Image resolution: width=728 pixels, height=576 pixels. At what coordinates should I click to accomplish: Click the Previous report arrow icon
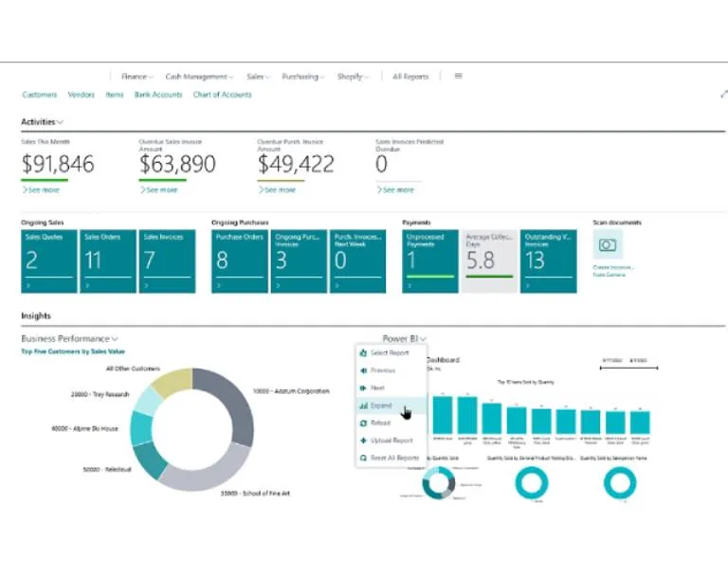[362, 370]
